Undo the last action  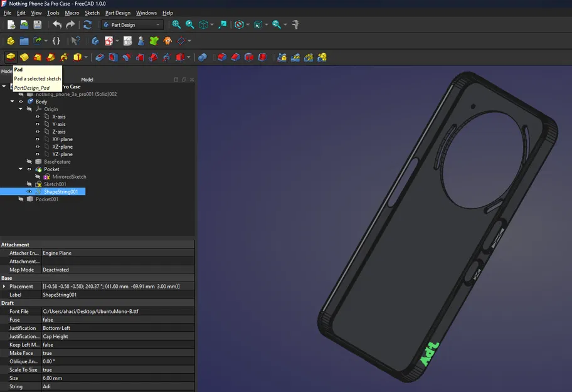coord(58,24)
